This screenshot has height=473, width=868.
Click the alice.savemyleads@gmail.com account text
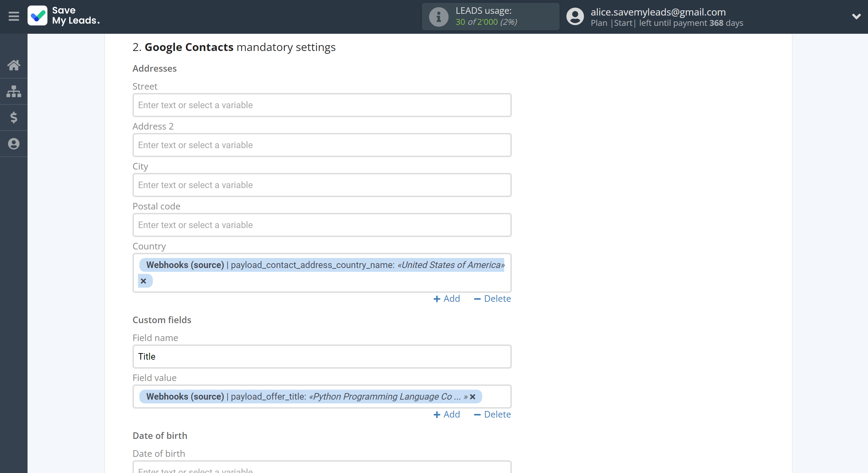pos(658,12)
